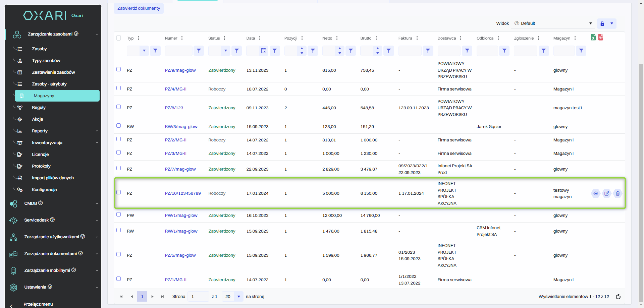644x308 pixels.
Task: Tick the checkbox for row PZ/9/mag-glow
Action: 118,69
